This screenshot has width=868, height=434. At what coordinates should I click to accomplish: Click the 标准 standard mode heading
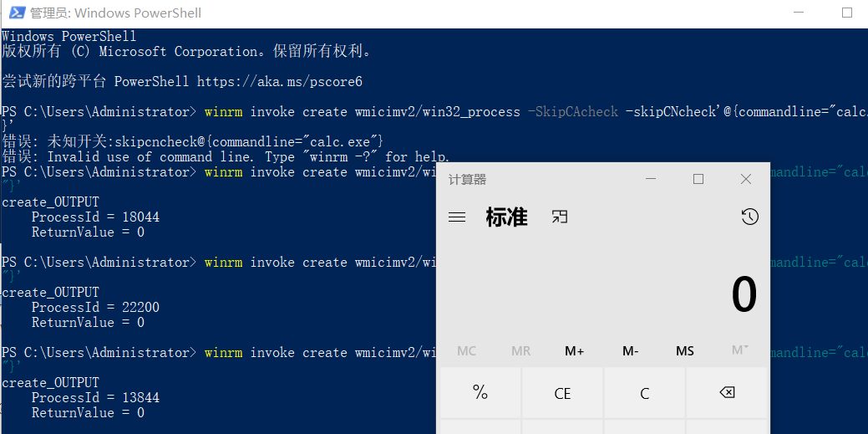[x=506, y=217]
